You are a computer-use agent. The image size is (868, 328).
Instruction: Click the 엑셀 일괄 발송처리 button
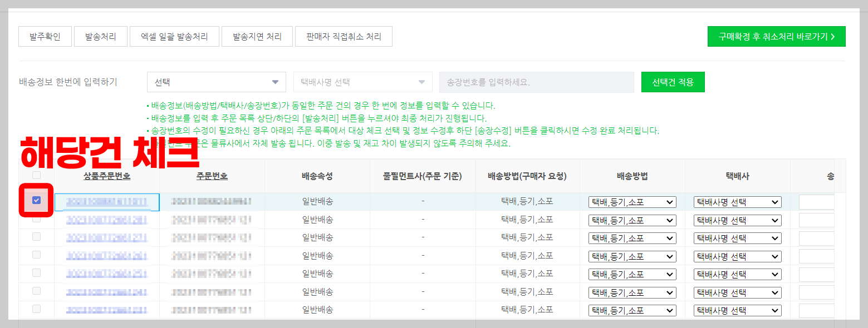[x=174, y=36]
